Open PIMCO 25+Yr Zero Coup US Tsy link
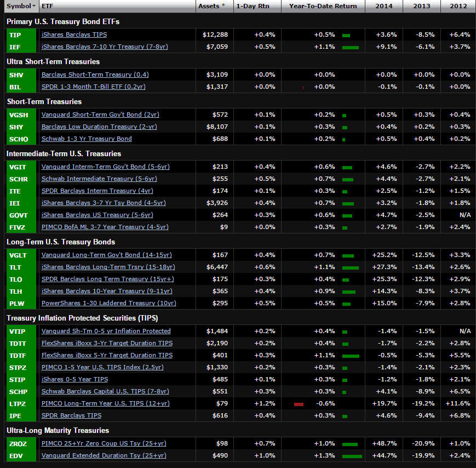This screenshot has width=476, height=468. (104, 443)
